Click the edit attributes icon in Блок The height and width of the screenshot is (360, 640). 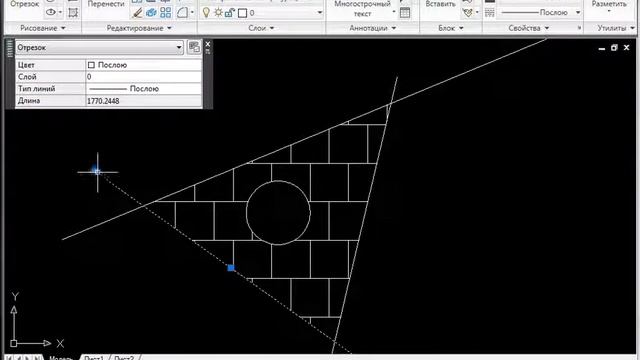coord(468,13)
